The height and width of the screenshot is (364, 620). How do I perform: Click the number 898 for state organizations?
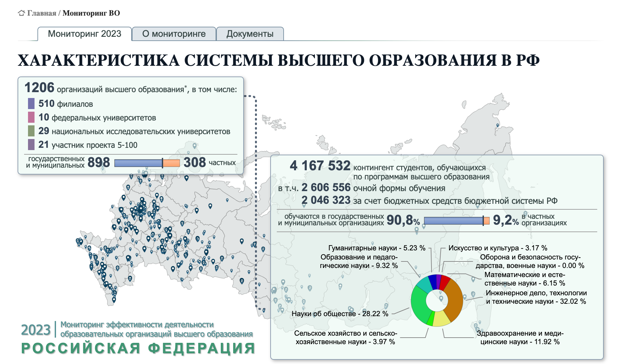point(99,162)
